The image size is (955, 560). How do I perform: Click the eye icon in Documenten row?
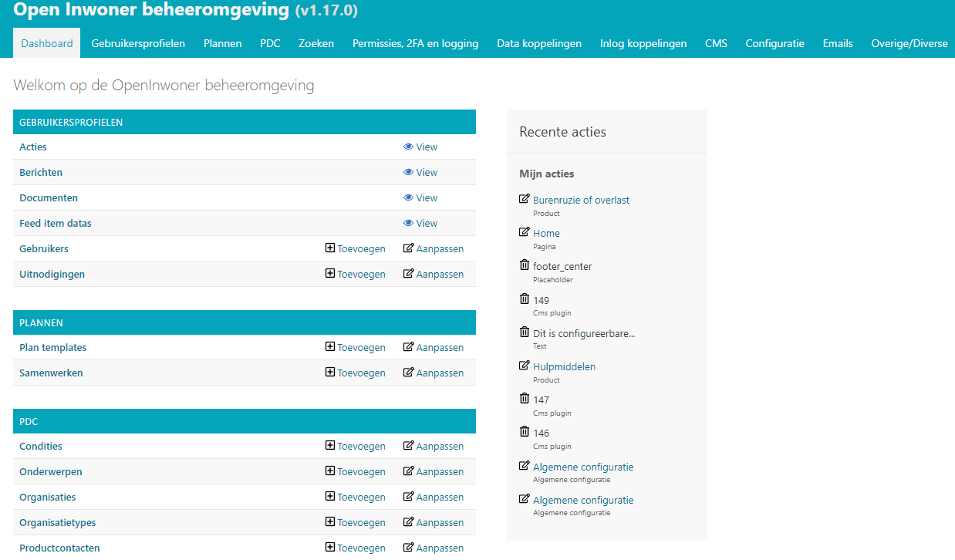(x=408, y=198)
